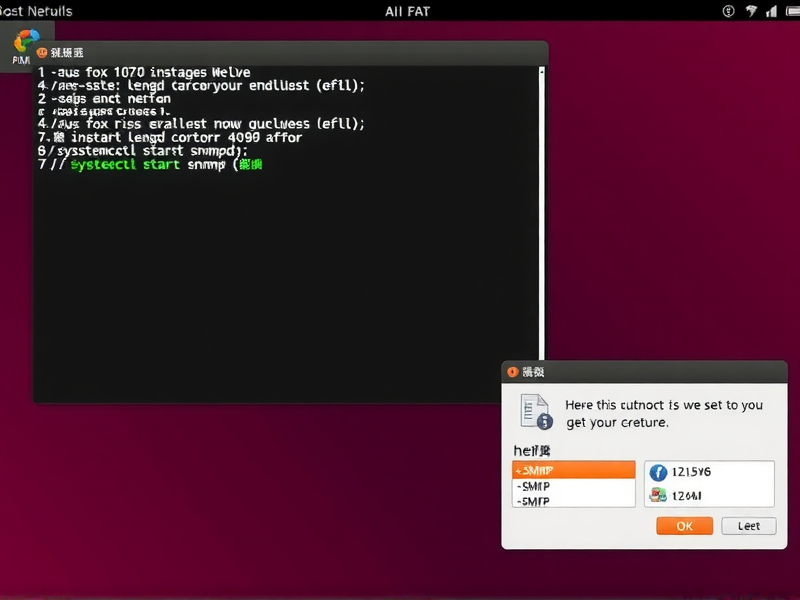Select the green red icon beside 1264I

tap(658, 494)
